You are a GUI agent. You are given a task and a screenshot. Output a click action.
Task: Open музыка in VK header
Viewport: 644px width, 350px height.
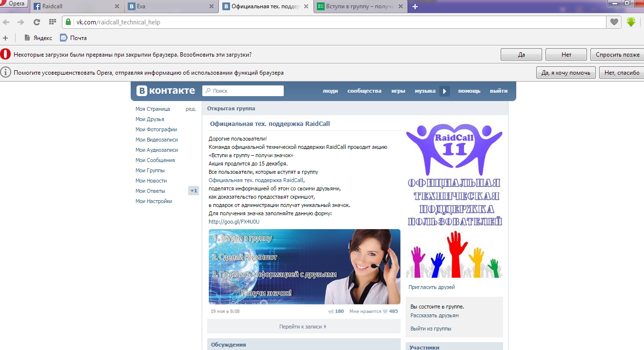coord(425,91)
